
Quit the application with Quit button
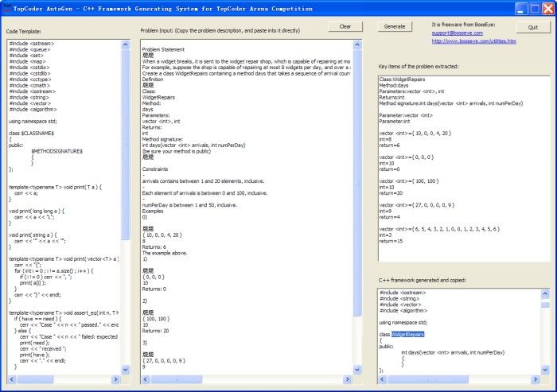[x=532, y=27]
